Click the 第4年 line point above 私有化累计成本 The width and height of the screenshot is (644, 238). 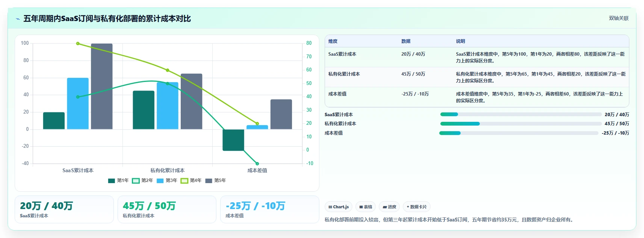coord(168,70)
